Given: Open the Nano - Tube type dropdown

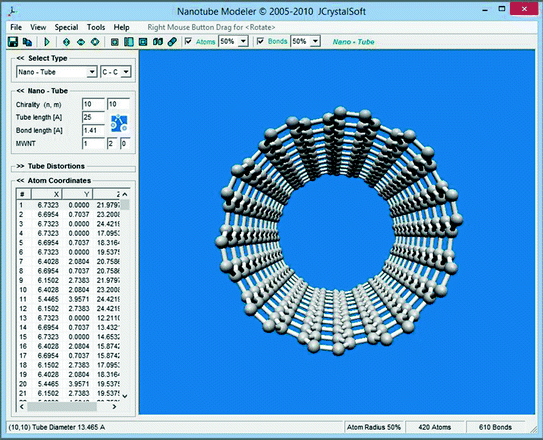Looking at the screenshot, I should tap(92, 72).
